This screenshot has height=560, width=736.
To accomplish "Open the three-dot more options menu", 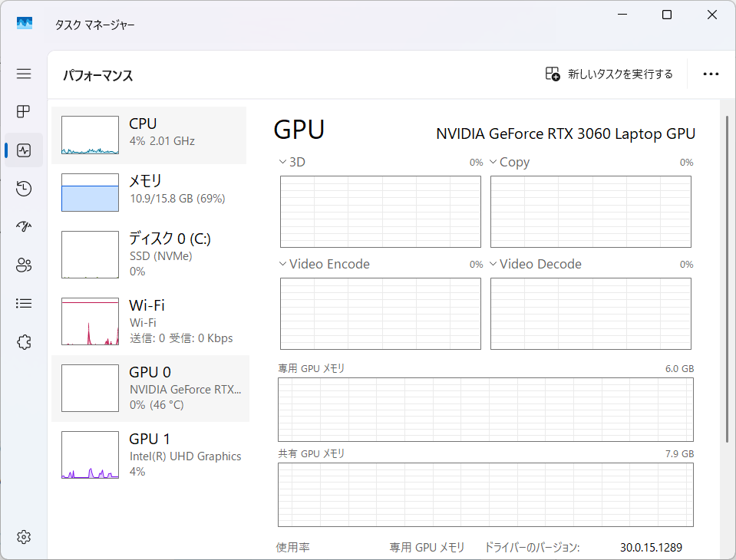I will pos(711,74).
